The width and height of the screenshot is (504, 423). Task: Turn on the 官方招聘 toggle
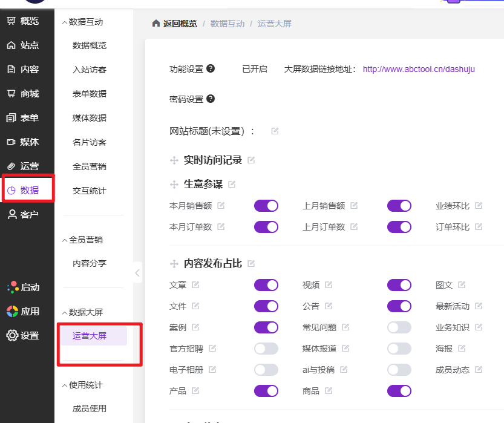(266, 349)
